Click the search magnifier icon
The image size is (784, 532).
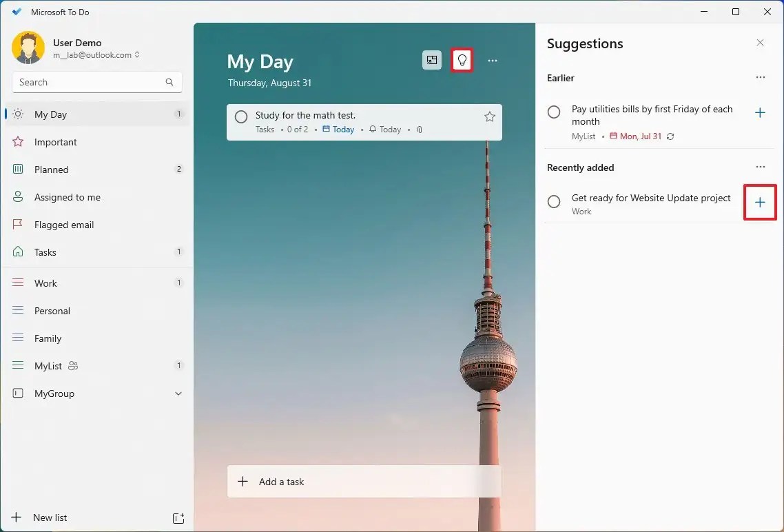tap(169, 82)
